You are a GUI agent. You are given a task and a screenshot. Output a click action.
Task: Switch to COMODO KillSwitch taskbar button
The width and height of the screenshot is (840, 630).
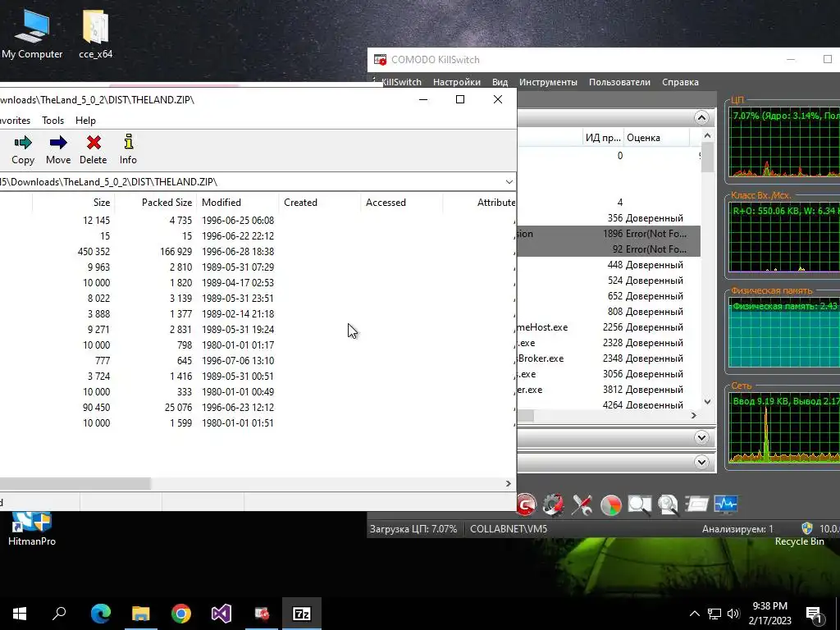[x=262, y=614]
